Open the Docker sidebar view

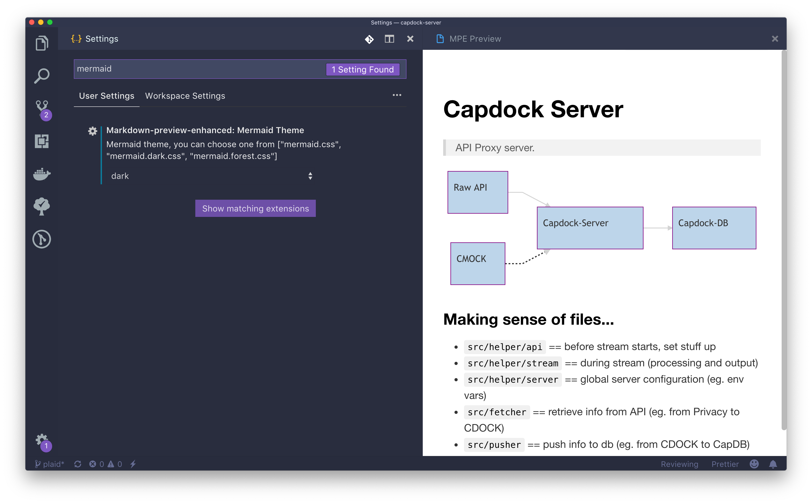click(42, 174)
